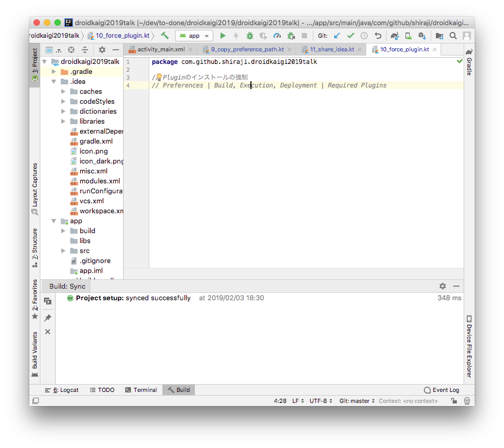
Task: Change Git master branch in status bar
Action: (357, 401)
